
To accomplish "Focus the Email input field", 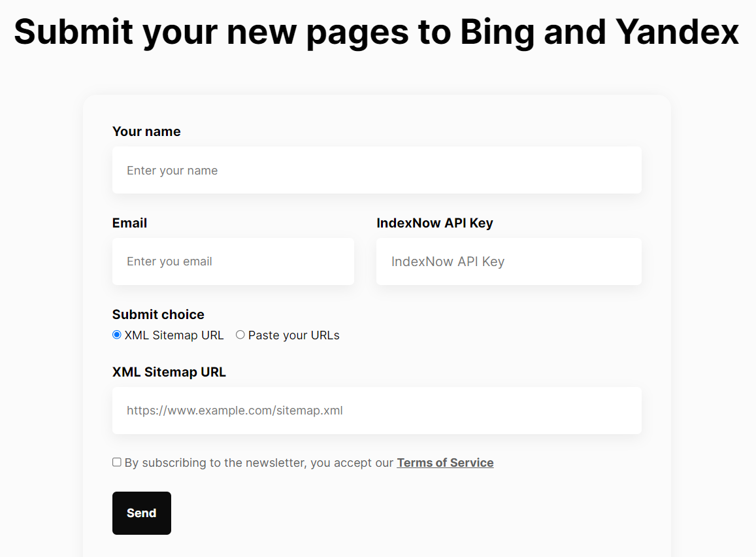I will pyautogui.click(x=233, y=261).
